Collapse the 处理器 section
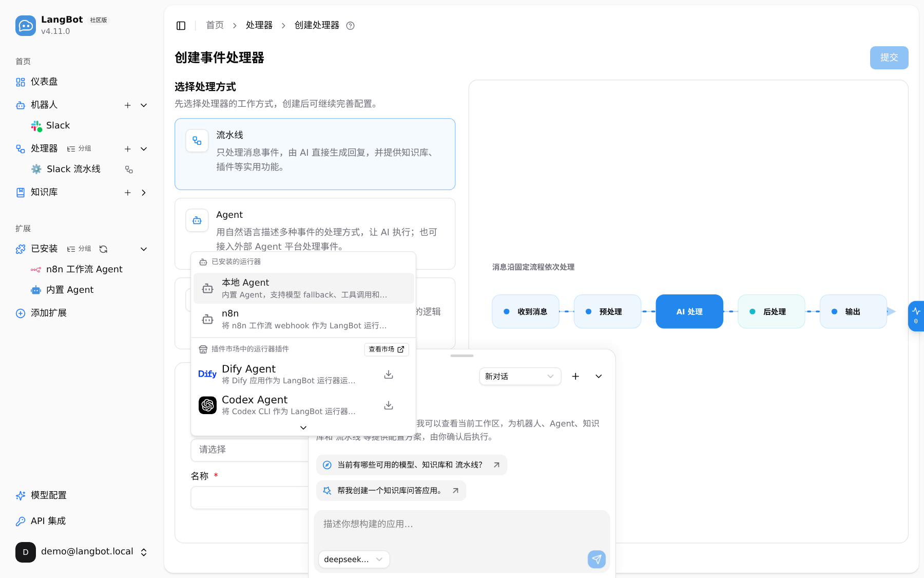This screenshot has height=578, width=924. point(144,149)
